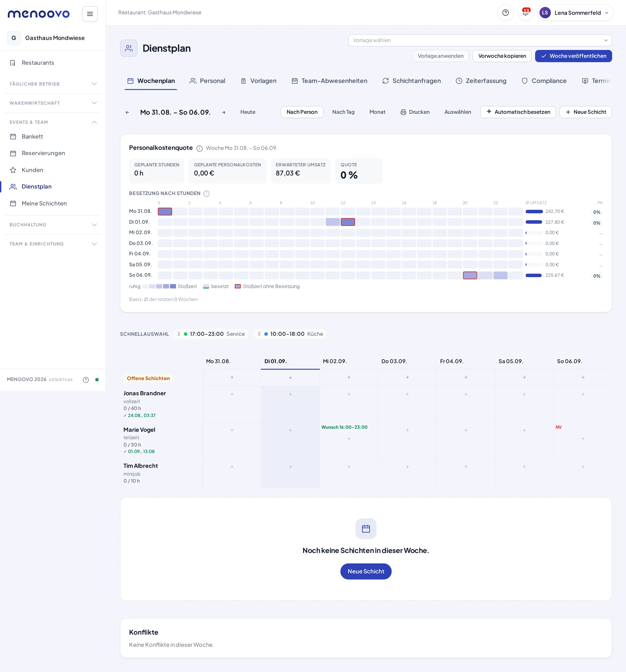Add shift for Tim Albrecht on Sa 05.09.
This screenshot has width=626, height=672.
click(x=524, y=467)
